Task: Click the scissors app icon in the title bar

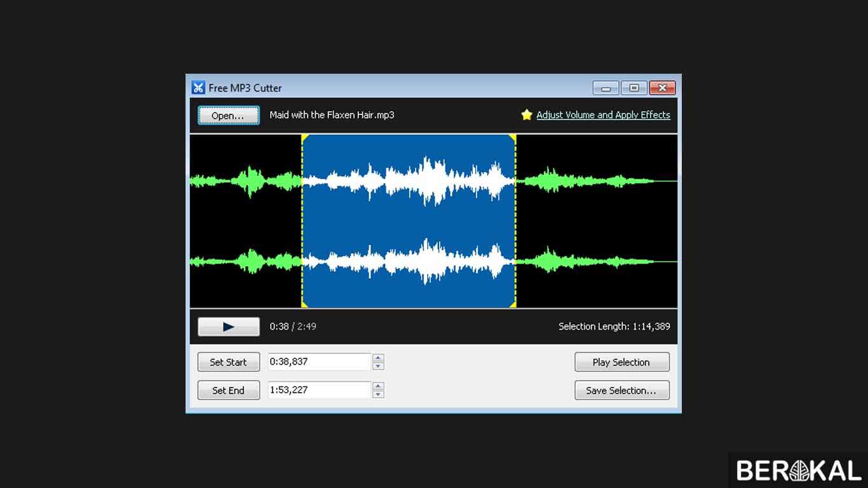Action: 198,87
